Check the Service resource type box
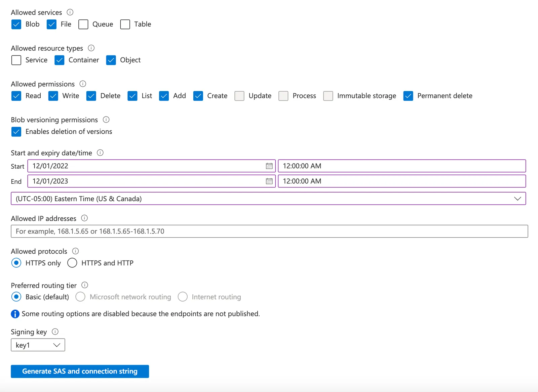Viewport: 538px width, 392px height. (x=16, y=60)
